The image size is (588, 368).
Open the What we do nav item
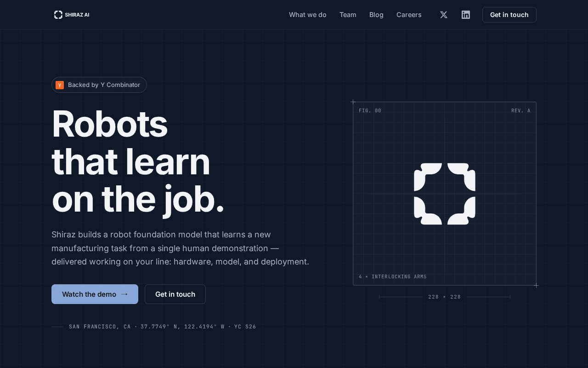tap(308, 15)
